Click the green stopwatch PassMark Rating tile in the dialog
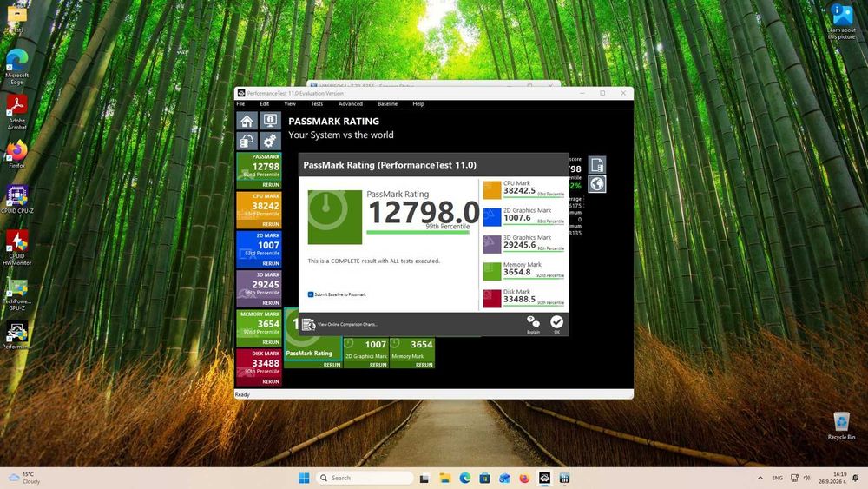The width and height of the screenshot is (868, 489). (x=335, y=217)
